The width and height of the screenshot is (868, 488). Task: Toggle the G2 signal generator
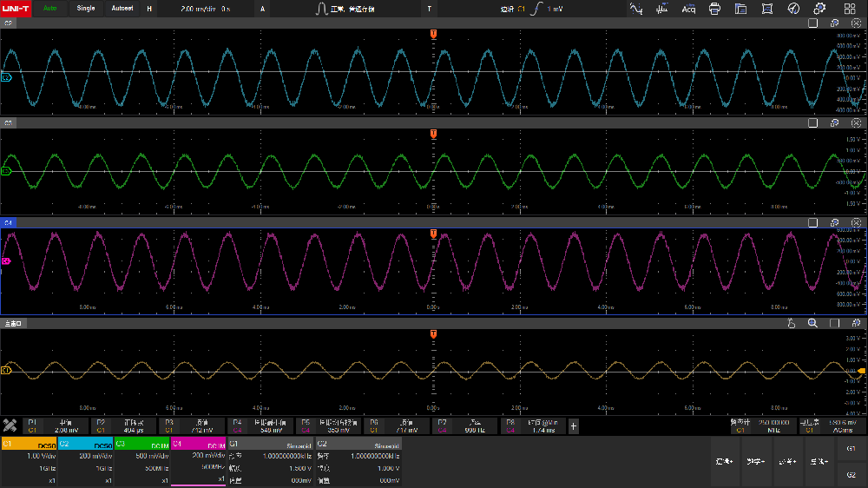tap(851, 475)
